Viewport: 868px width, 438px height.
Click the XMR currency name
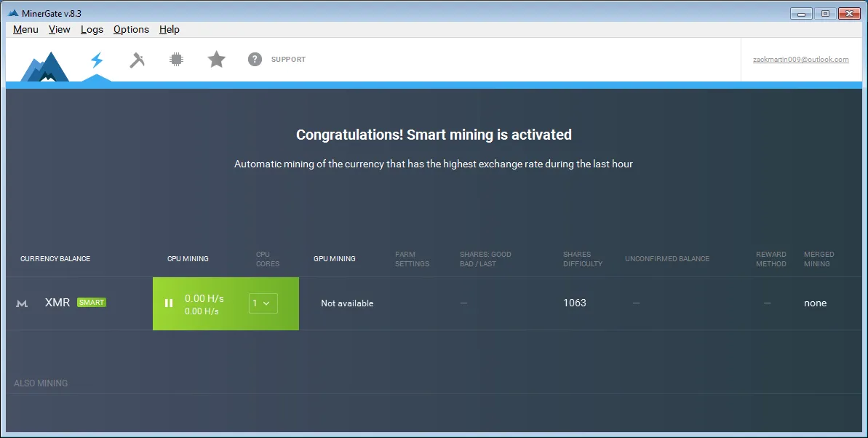pyautogui.click(x=57, y=303)
